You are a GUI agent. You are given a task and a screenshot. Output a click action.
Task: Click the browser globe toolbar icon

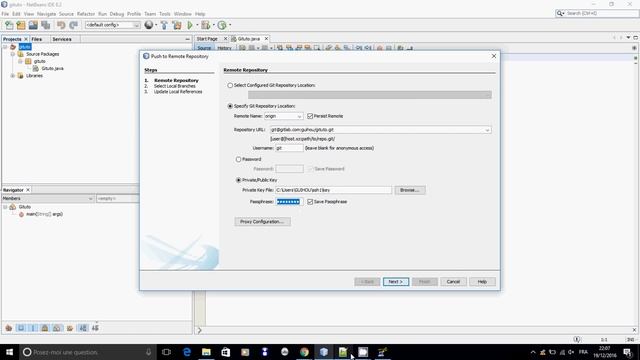click(149, 25)
